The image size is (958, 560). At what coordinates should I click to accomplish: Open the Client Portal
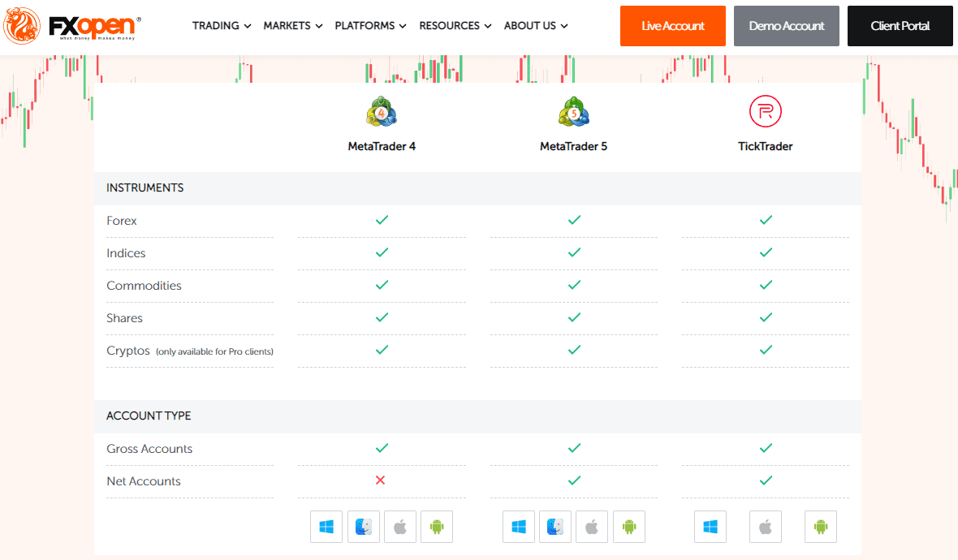(900, 25)
